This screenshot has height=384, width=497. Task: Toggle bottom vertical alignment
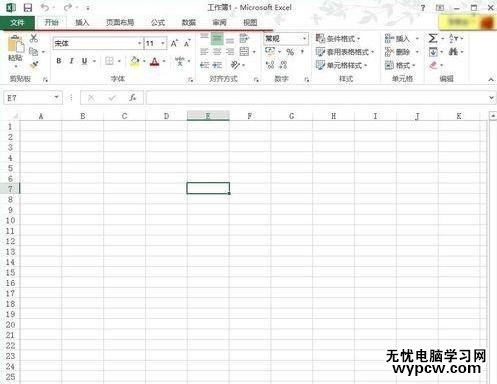pos(230,40)
